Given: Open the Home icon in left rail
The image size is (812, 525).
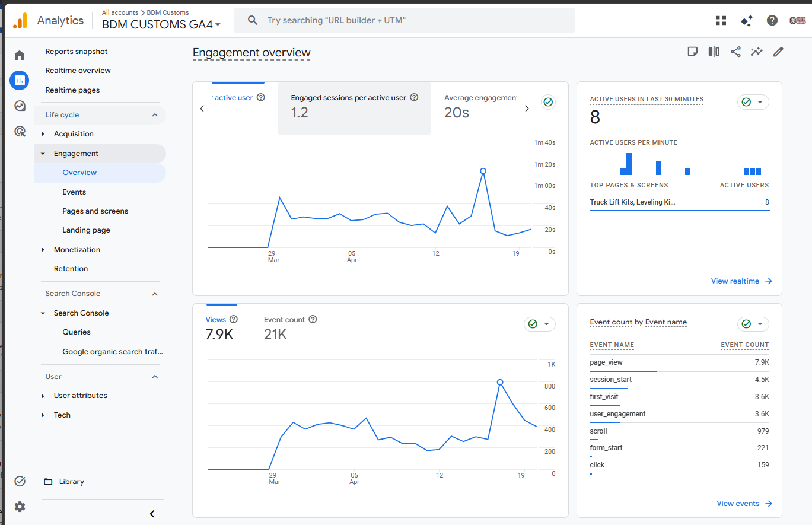Looking at the screenshot, I should [x=20, y=55].
